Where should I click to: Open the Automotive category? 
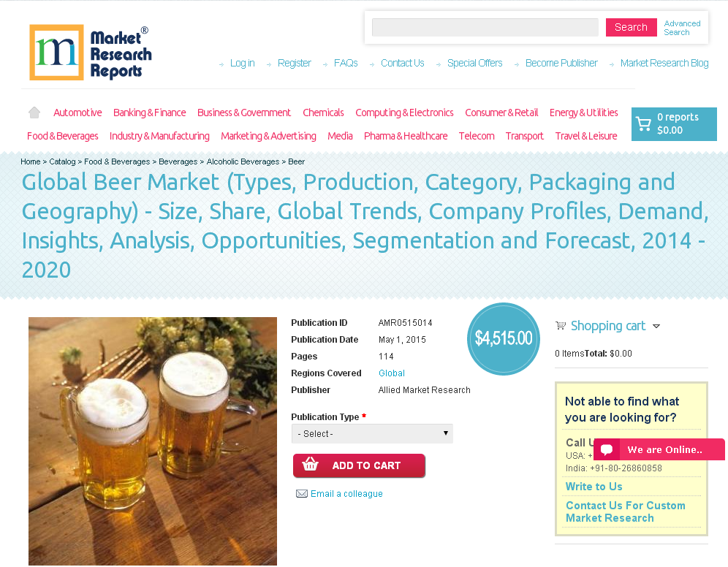[x=77, y=112]
